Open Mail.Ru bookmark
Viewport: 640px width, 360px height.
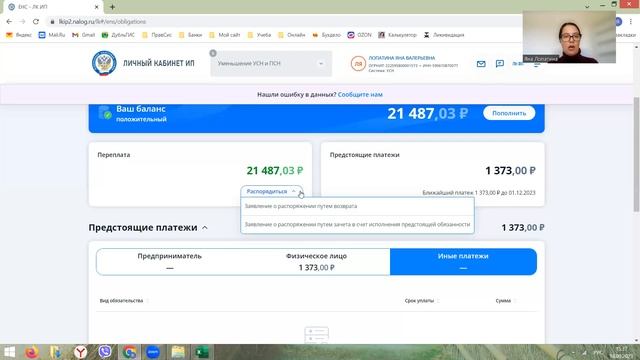52,35
